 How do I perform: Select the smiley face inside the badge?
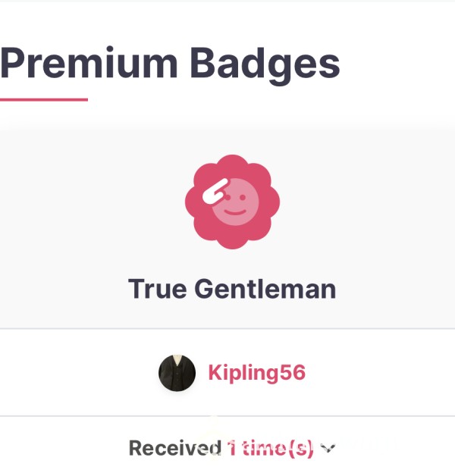(x=235, y=202)
